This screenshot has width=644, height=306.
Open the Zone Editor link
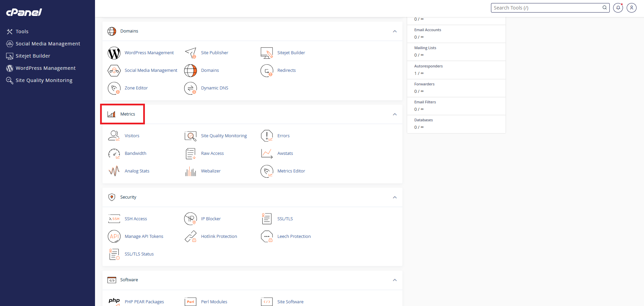(136, 88)
